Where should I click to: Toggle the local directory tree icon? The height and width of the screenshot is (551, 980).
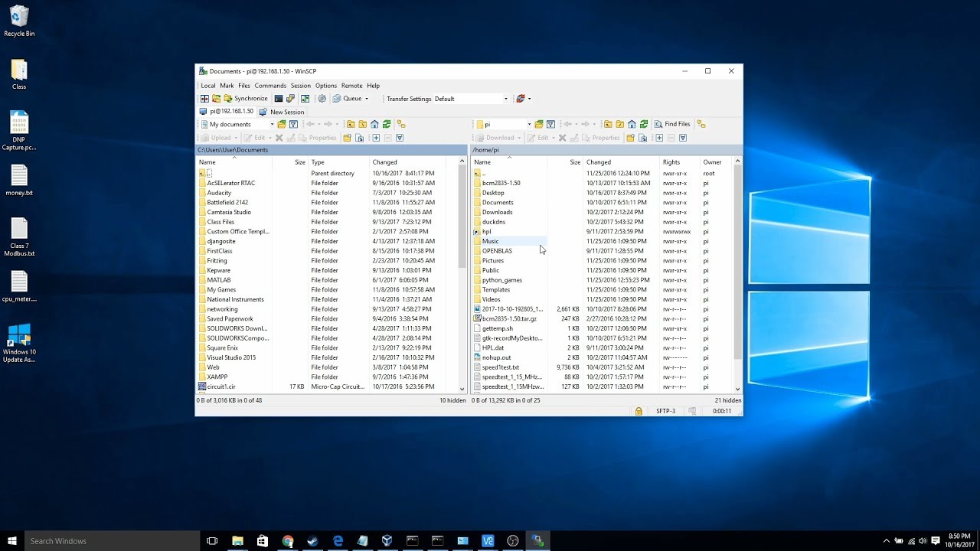click(x=400, y=124)
